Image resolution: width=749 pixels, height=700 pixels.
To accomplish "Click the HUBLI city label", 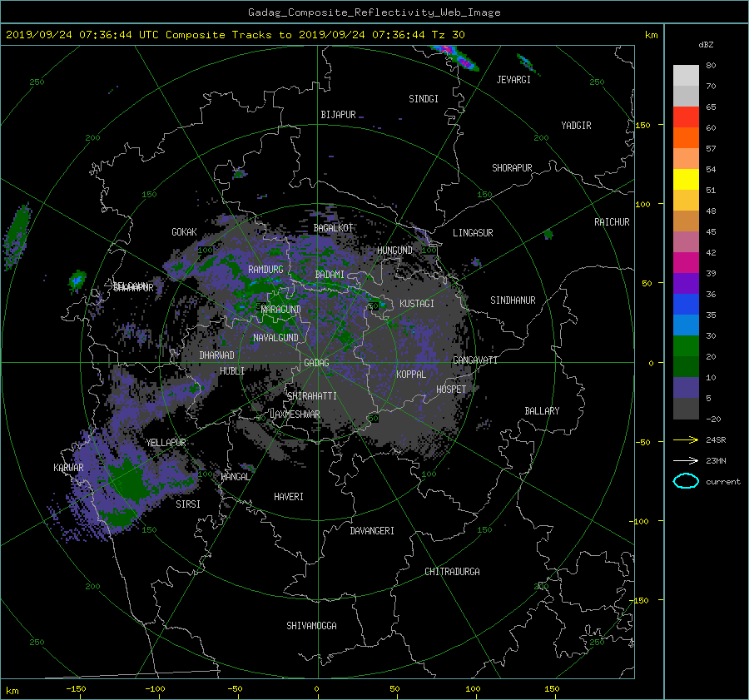I will coord(231,371).
